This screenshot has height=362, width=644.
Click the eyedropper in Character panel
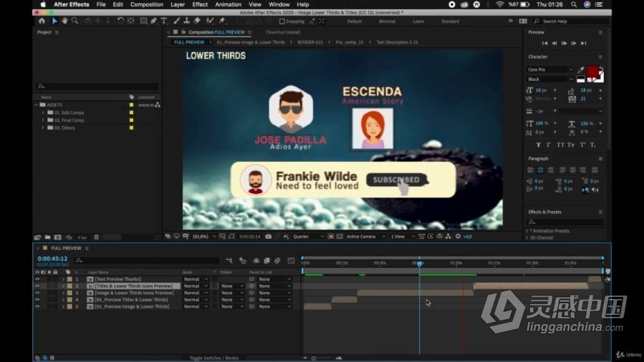coord(581,70)
